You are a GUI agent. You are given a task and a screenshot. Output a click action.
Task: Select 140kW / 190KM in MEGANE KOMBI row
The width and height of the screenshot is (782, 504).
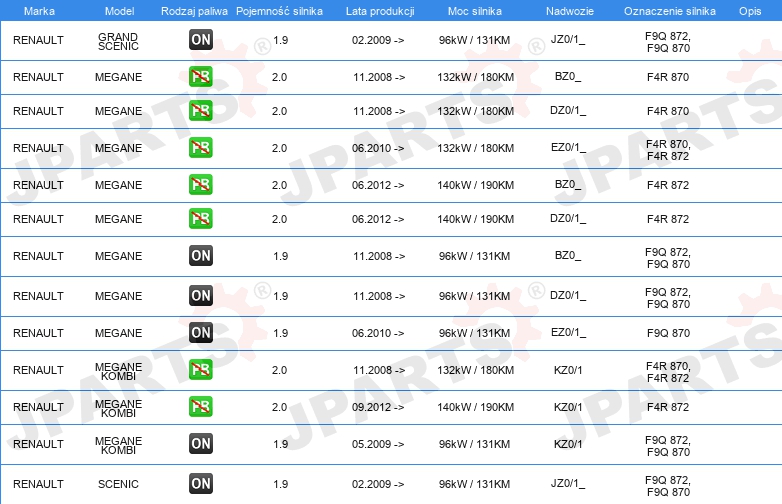point(475,407)
